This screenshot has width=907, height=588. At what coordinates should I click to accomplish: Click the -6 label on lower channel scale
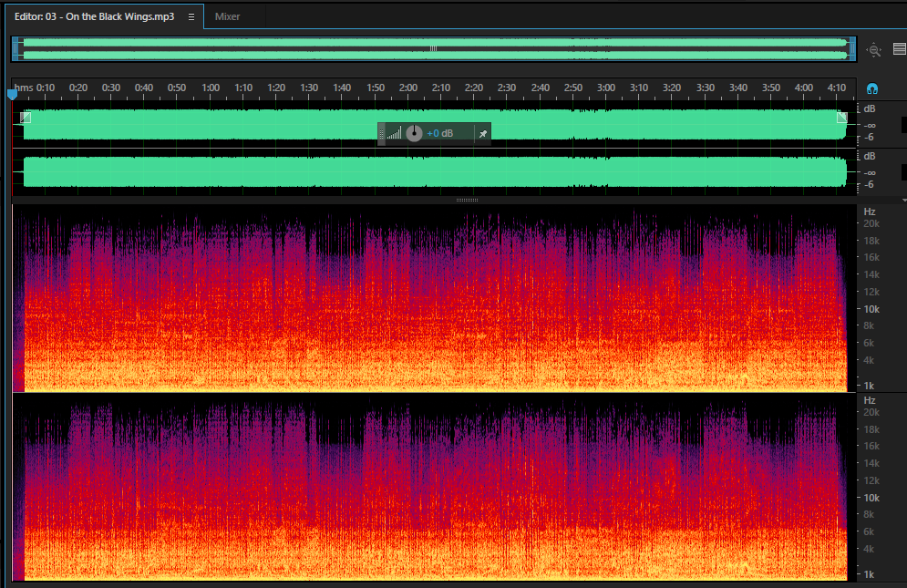[x=868, y=185]
